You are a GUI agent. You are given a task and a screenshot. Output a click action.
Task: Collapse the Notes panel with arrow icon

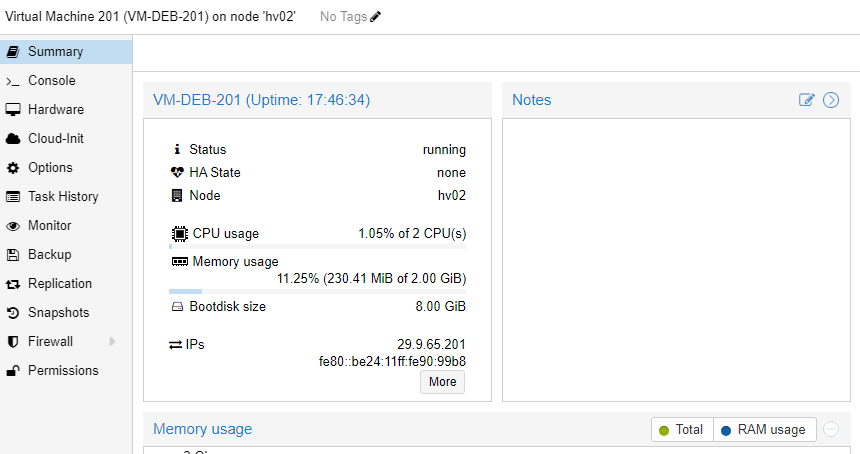coord(830,100)
